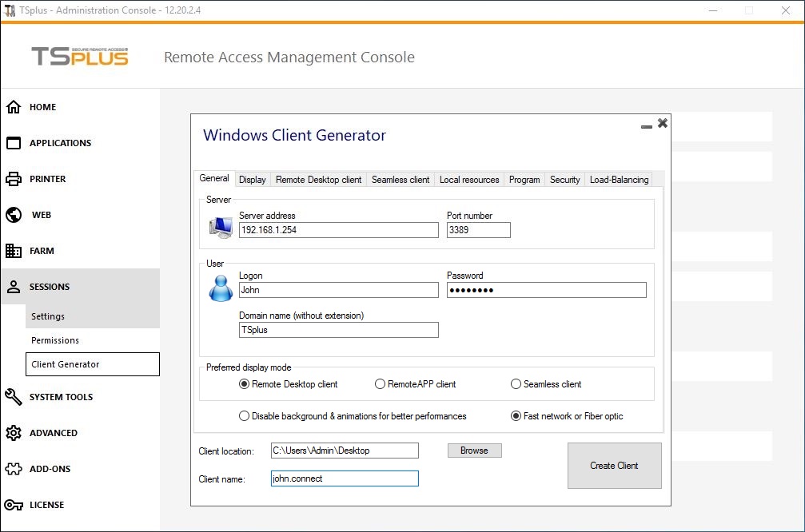The width and height of the screenshot is (805, 532).
Task: Go to the Security tab
Action: [564, 180]
